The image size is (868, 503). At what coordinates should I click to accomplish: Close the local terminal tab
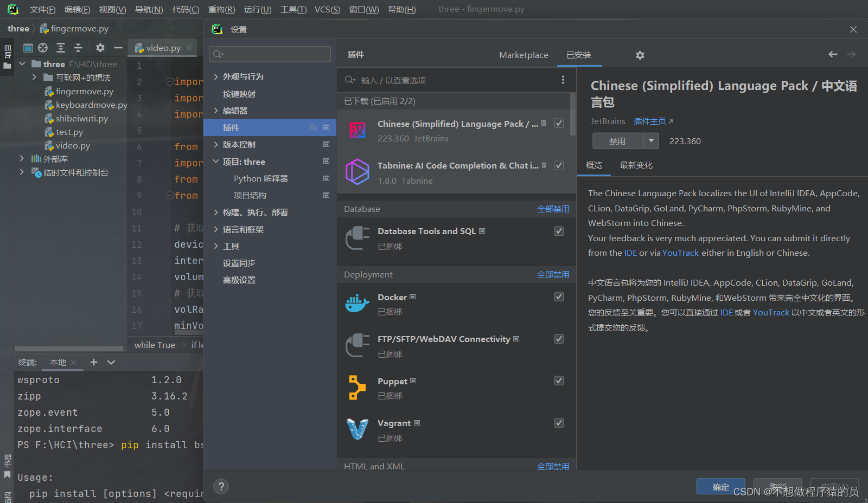tap(73, 363)
